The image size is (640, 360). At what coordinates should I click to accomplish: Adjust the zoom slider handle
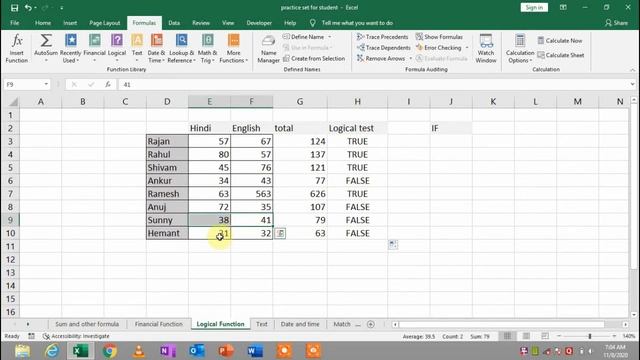tap(589, 336)
